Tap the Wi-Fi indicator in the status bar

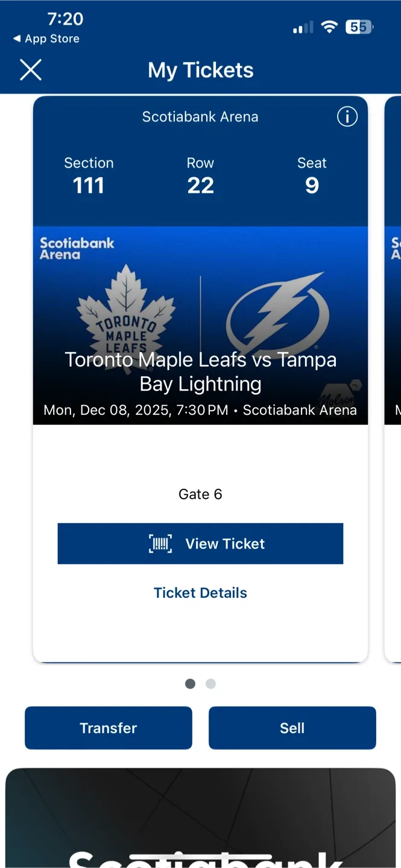point(329,27)
